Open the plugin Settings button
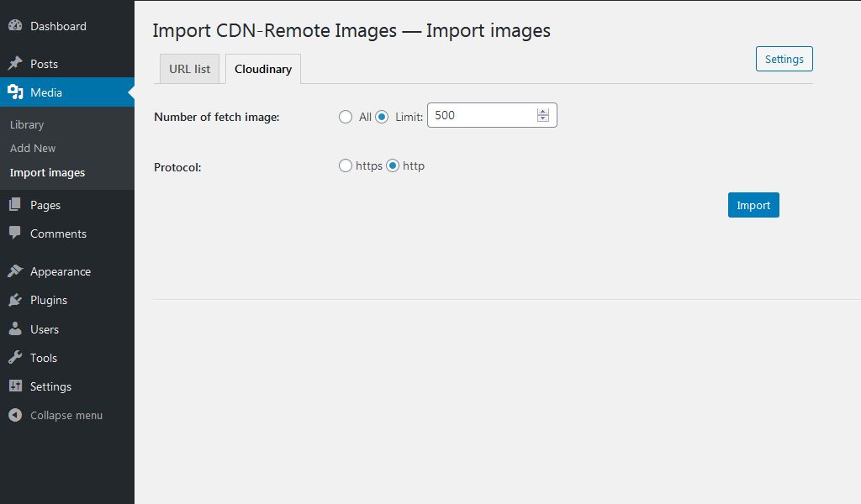Viewport: 861px width, 504px height. (x=784, y=59)
